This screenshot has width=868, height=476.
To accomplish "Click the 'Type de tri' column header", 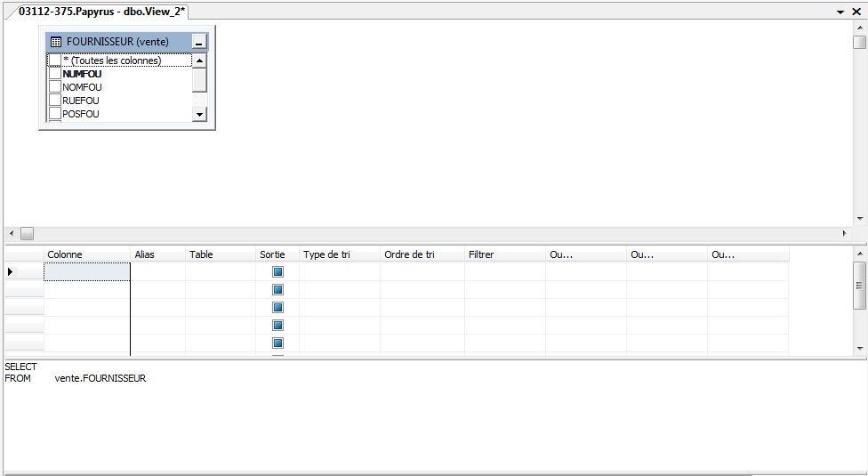I will 326,254.
